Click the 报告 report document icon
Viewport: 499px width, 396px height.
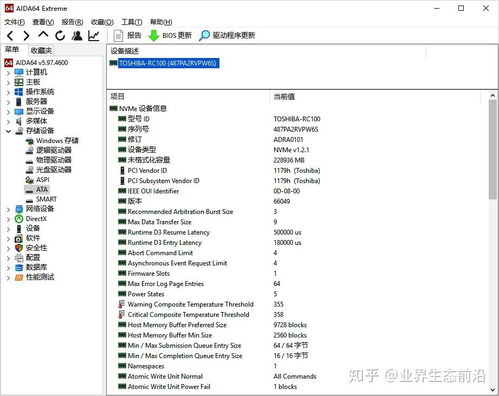(x=118, y=35)
